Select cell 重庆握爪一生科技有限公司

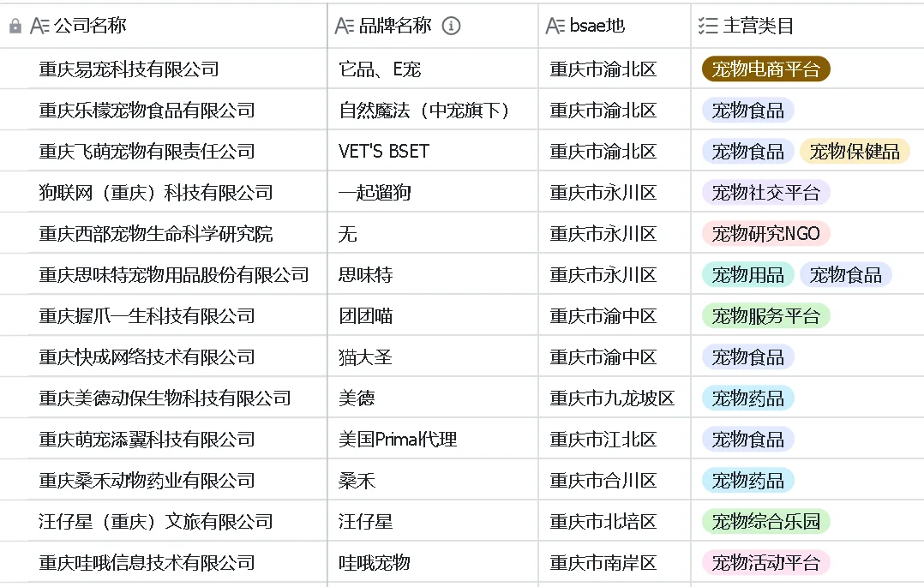(x=163, y=316)
